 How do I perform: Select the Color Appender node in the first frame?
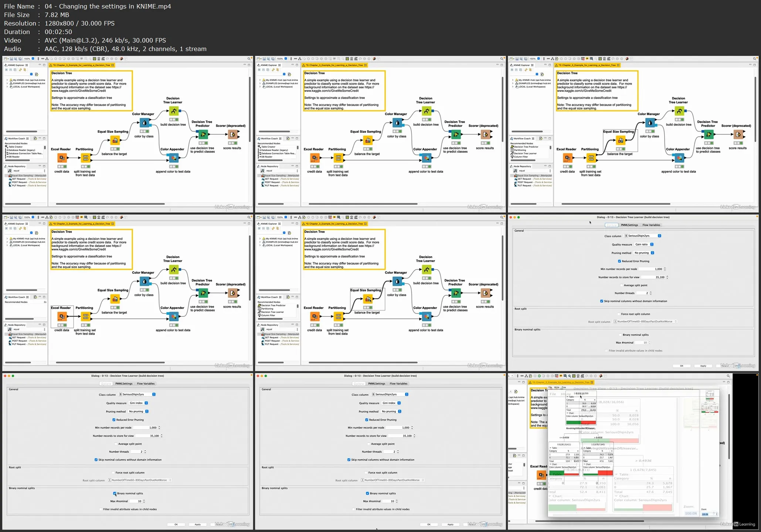coord(174,158)
